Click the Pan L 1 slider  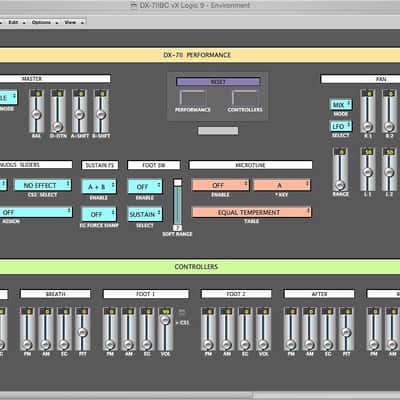coord(368,170)
